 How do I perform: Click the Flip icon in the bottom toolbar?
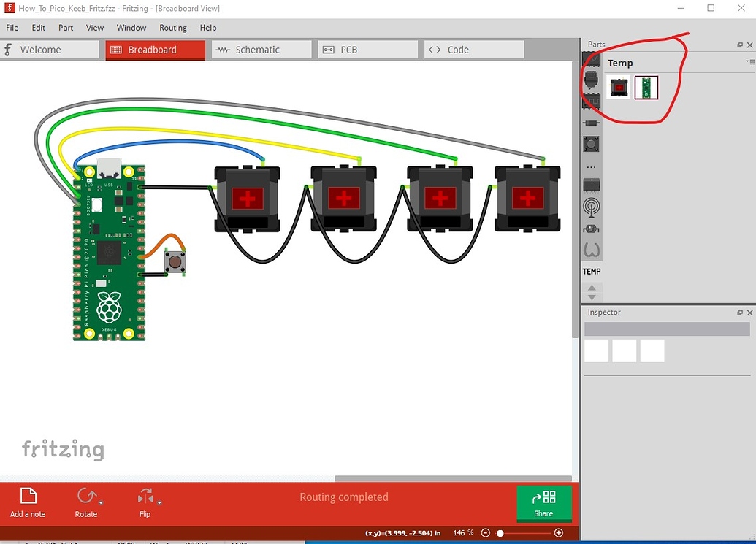pos(145,497)
